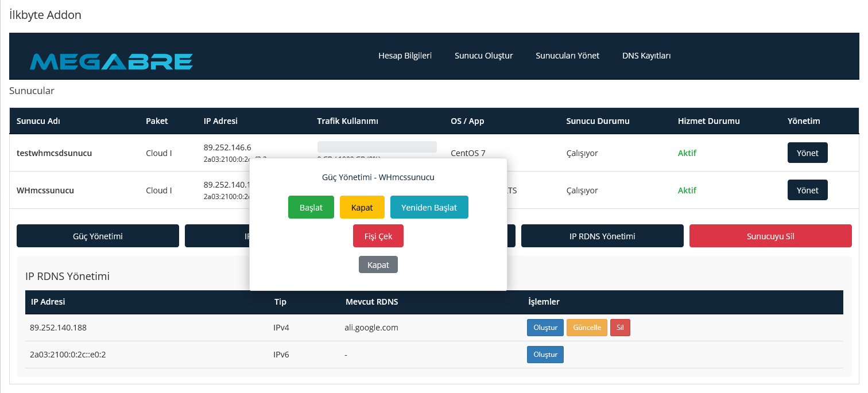The height and width of the screenshot is (393, 868).
Task: Click the yellow Kapat power-off button
Action: click(x=362, y=208)
